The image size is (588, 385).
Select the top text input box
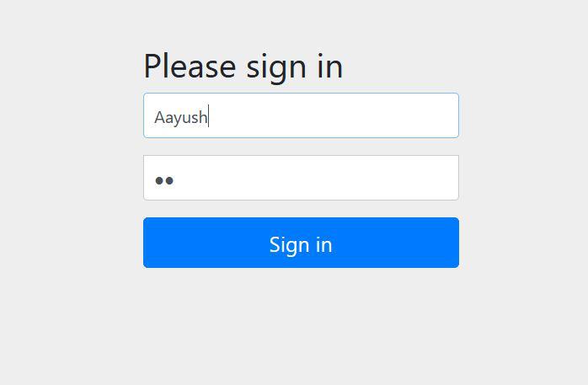click(x=301, y=115)
